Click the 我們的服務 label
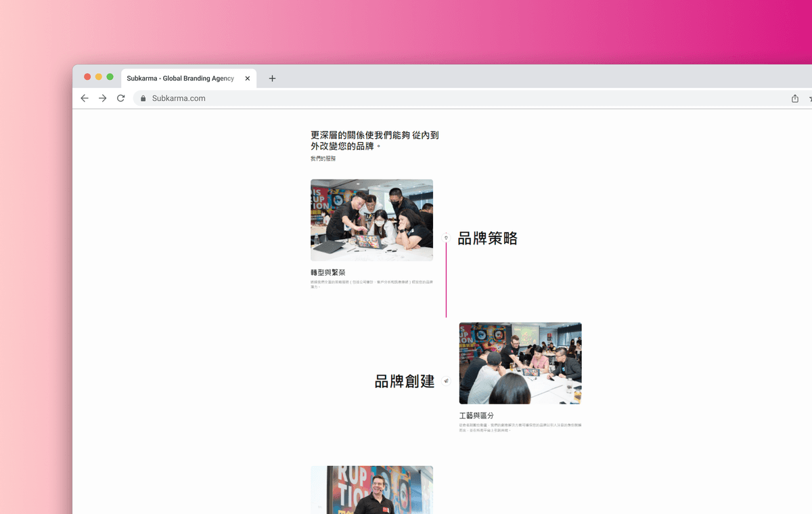This screenshot has width=812, height=514. (x=323, y=158)
